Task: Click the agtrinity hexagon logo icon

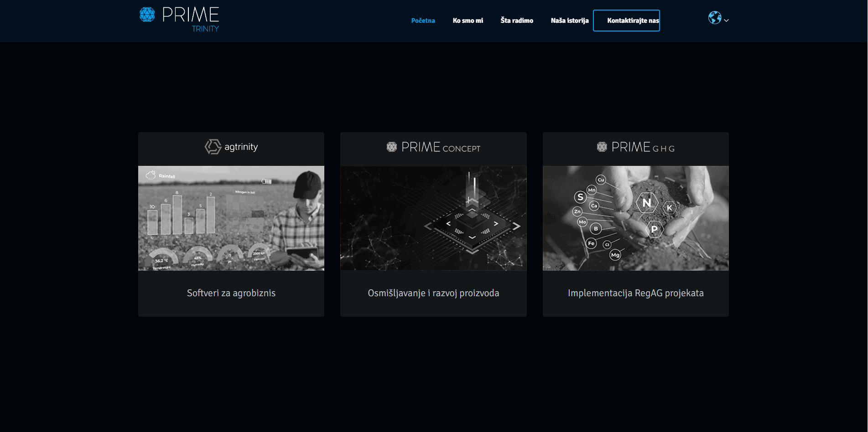Action: point(213,147)
